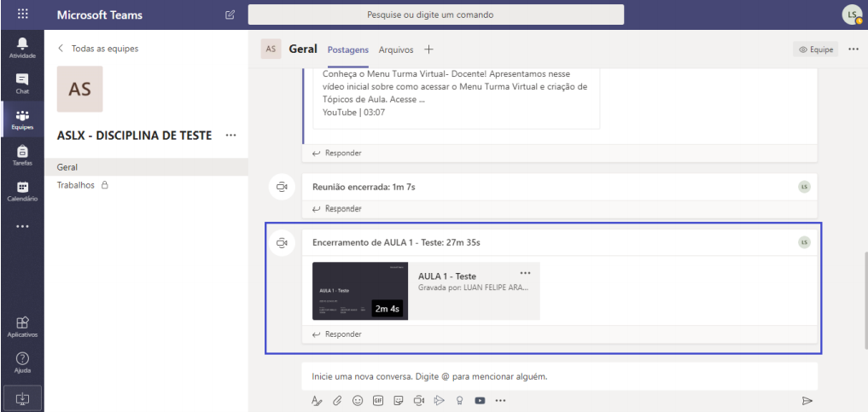The height and width of the screenshot is (412, 868).
Task: Open the Atividade bell in sidebar
Action: (x=22, y=48)
